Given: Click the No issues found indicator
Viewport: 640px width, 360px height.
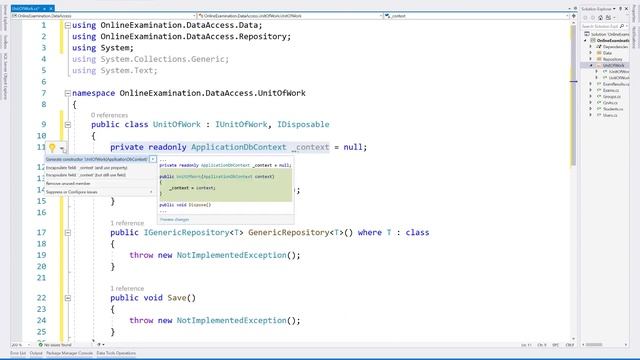Looking at the screenshot, I should (55, 345).
